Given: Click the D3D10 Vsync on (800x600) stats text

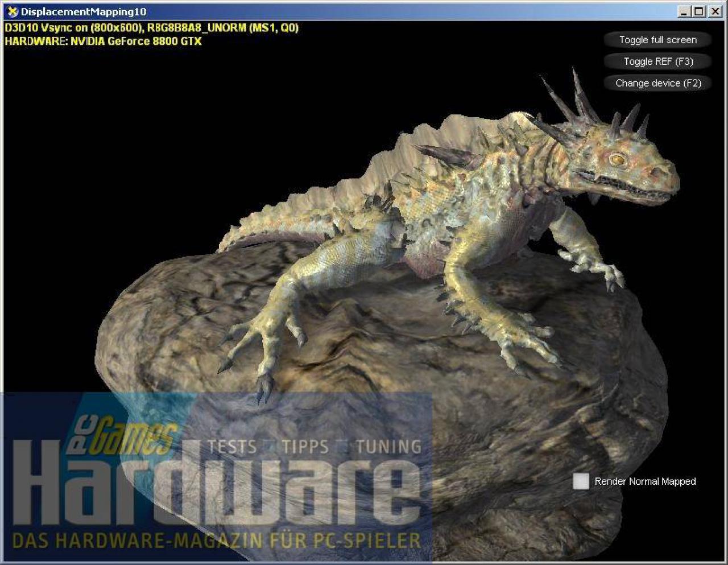Looking at the screenshot, I should click(151, 27).
